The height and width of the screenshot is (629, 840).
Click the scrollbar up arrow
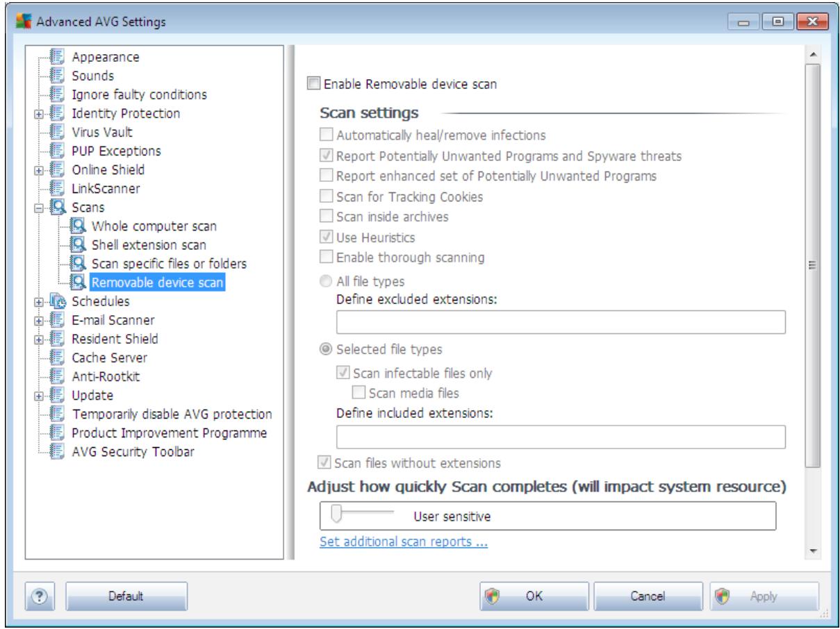point(813,54)
